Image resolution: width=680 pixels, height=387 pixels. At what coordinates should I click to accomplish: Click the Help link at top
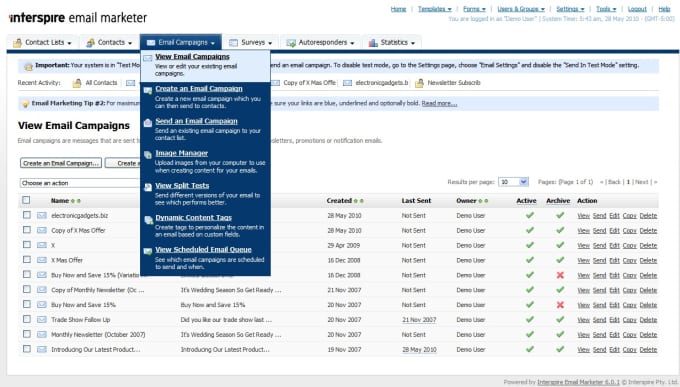(664, 9)
